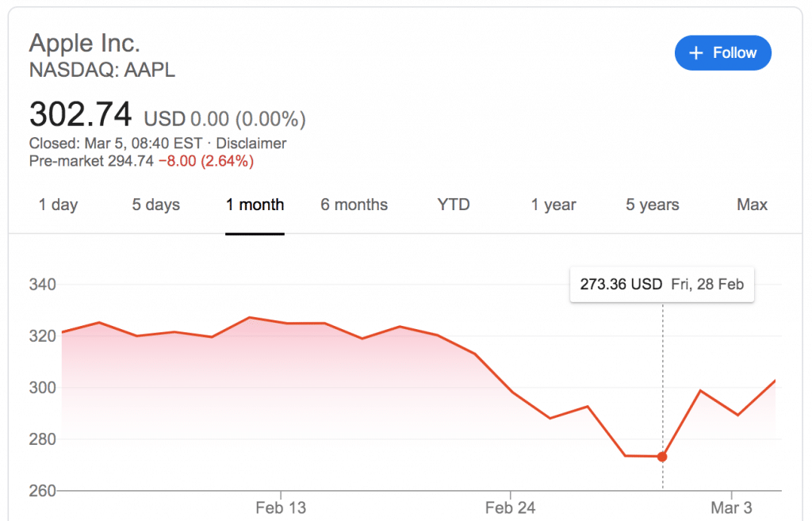812x521 pixels.
Task: Click the red data point marker on chart
Action: 662,457
